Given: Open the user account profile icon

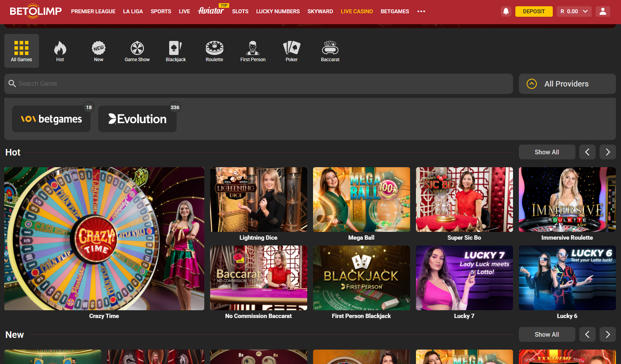Looking at the screenshot, I should pyautogui.click(x=603, y=11).
